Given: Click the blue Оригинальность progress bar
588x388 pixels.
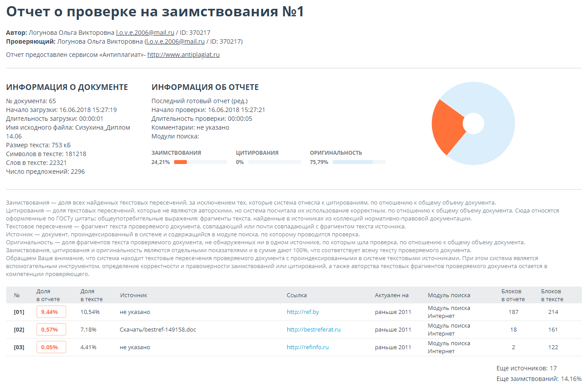Looking at the screenshot, I should 353,162.
